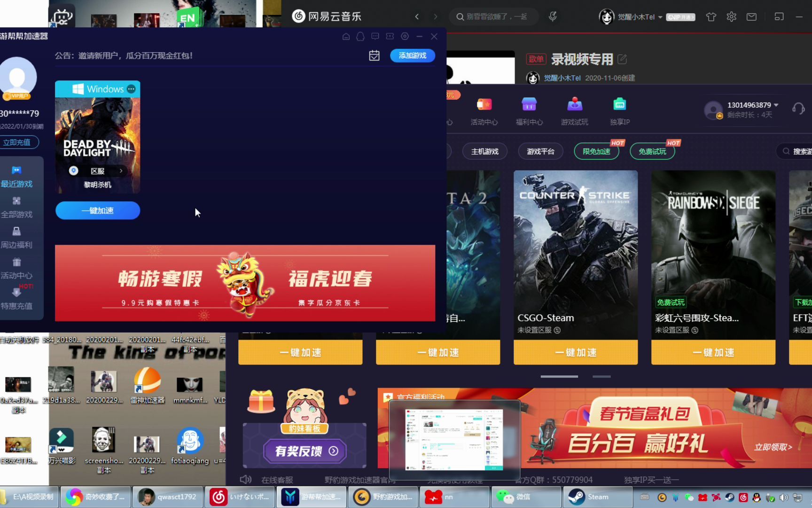Image resolution: width=812 pixels, height=508 pixels.
Task: Open settings hexagon icon in 游帮帮 title bar
Action: click(405, 36)
